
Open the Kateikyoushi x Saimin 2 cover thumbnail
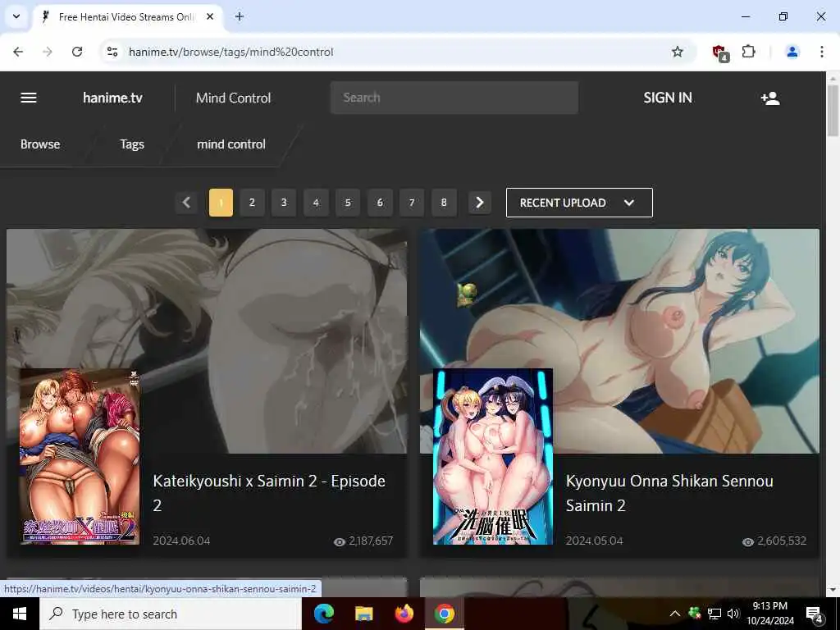pos(80,456)
